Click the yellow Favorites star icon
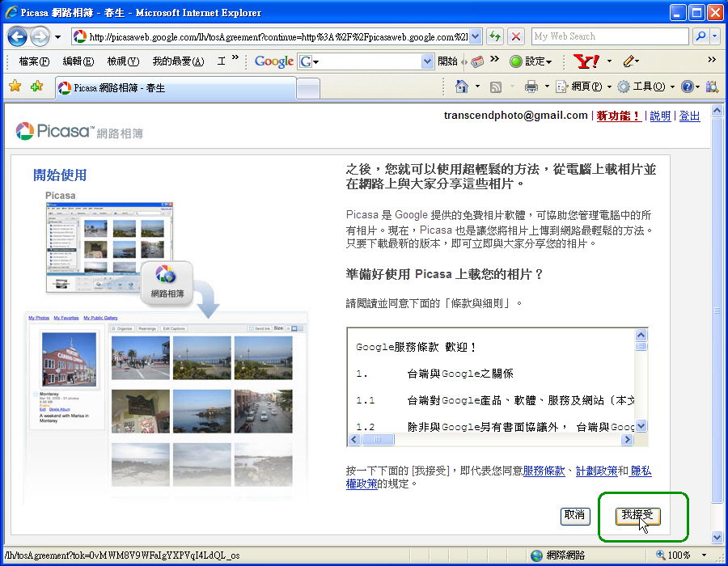The width and height of the screenshot is (728, 566). [x=15, y=86]
